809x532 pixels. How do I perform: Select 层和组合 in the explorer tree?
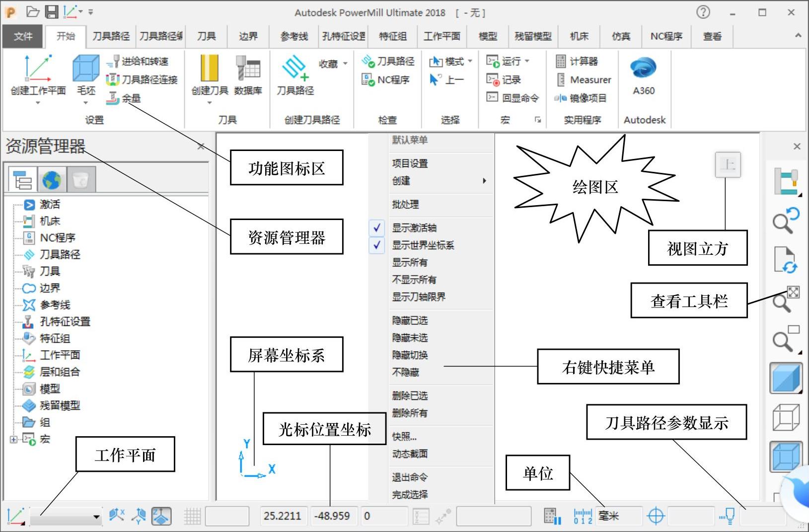tap(60, 372)
